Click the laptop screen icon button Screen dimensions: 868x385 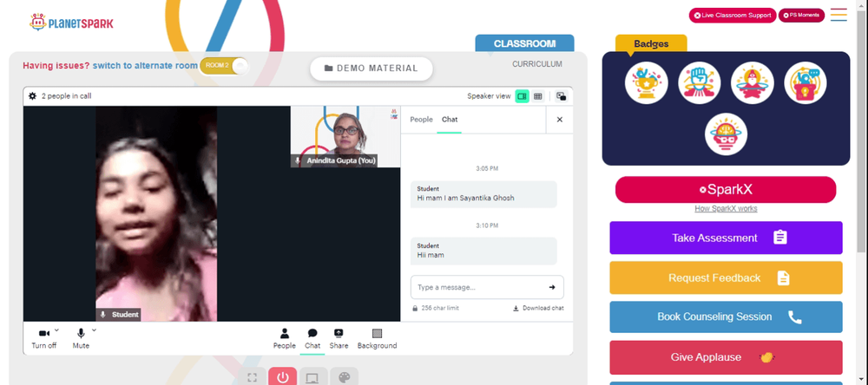[312, 377]
